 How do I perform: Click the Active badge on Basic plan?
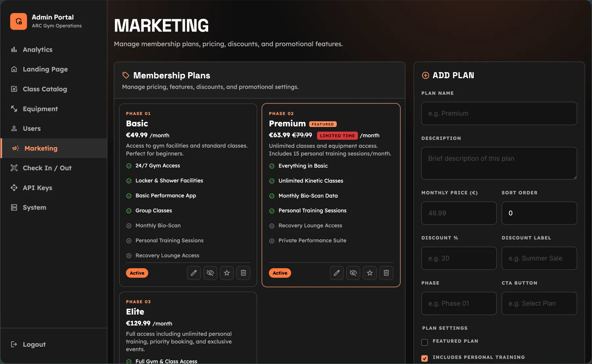coord(137,273)
